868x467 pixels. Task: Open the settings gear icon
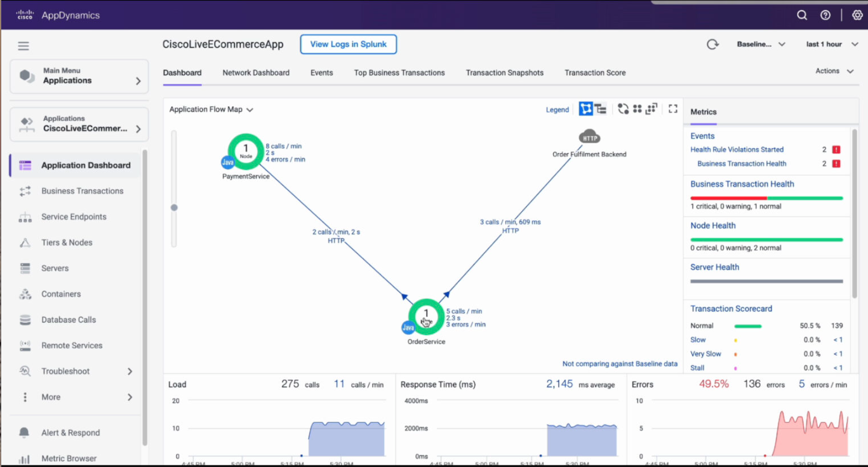pos(857,15)
